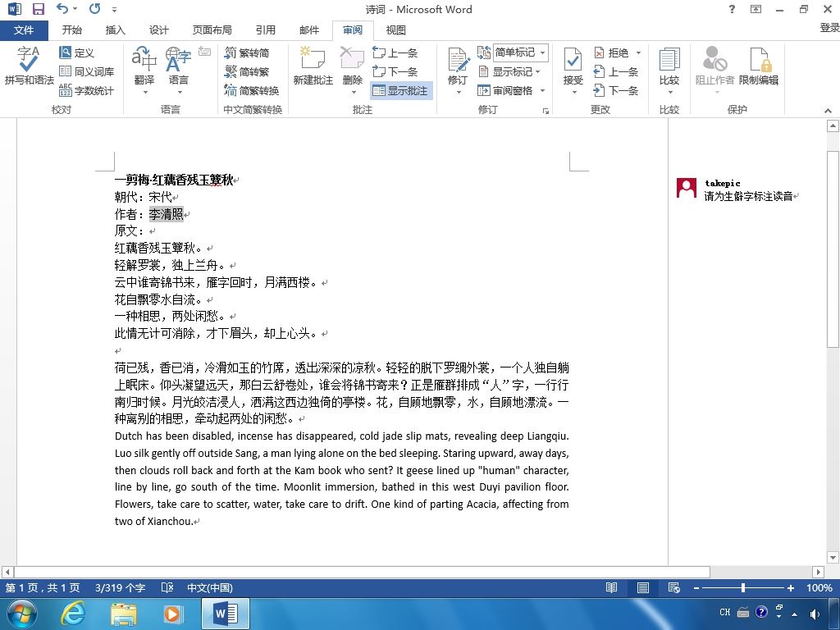Add a comment with 新建批注
The image size is (840, 630).
[x=313, y=66]
